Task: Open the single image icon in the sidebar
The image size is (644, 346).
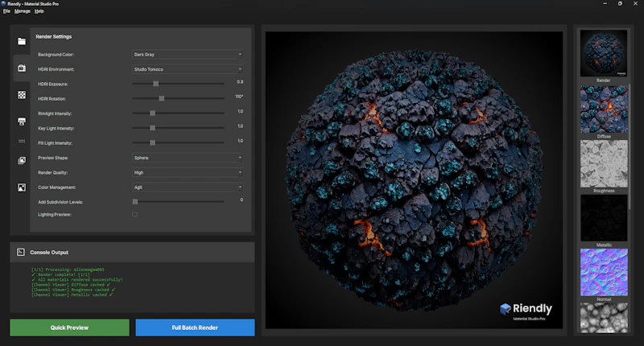Action: [x=22, y=187]
